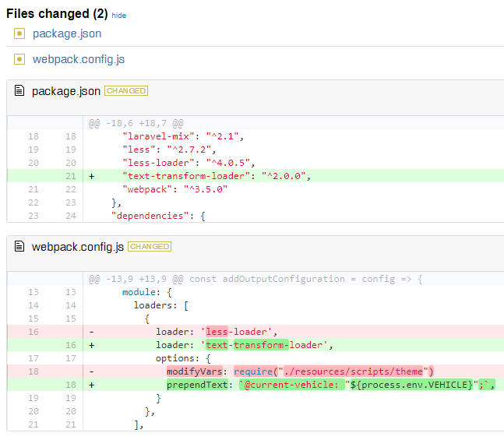Click new line number 21 for text-transform-loader
The height and width of the screenshot is (440, 504).
[x=71, y=176]
